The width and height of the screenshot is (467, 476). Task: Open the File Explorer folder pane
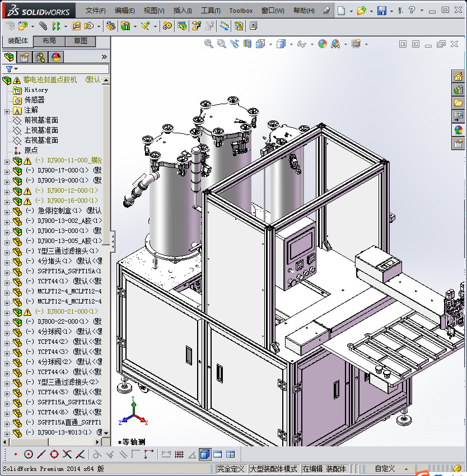tap(458, 103)
